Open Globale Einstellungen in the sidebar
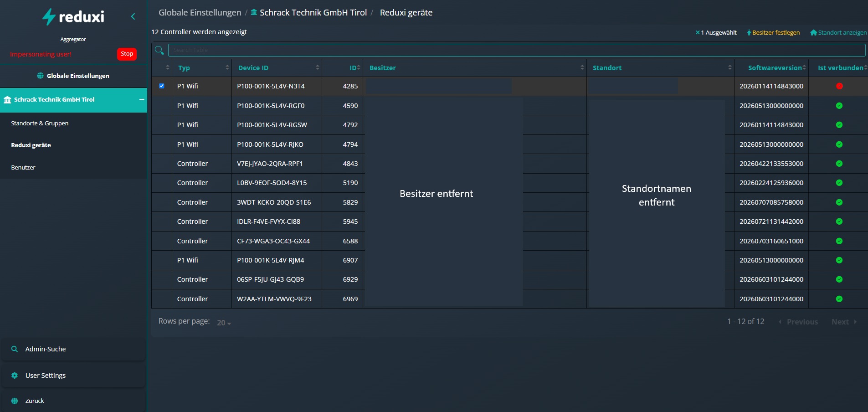868x412 pixels. coord(73,76)
